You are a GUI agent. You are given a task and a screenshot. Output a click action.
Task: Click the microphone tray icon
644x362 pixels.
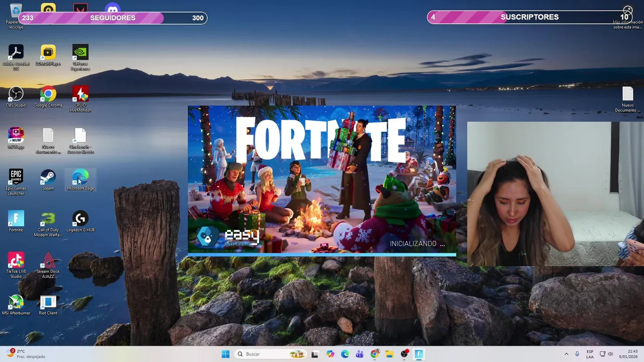(577, 354)
